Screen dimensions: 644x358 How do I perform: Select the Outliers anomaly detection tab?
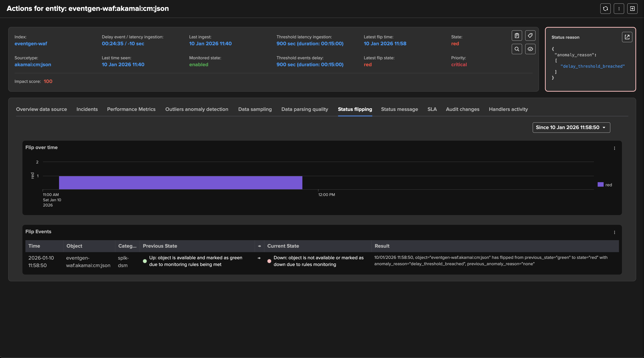pyautogui.click(x=196, y=109)
